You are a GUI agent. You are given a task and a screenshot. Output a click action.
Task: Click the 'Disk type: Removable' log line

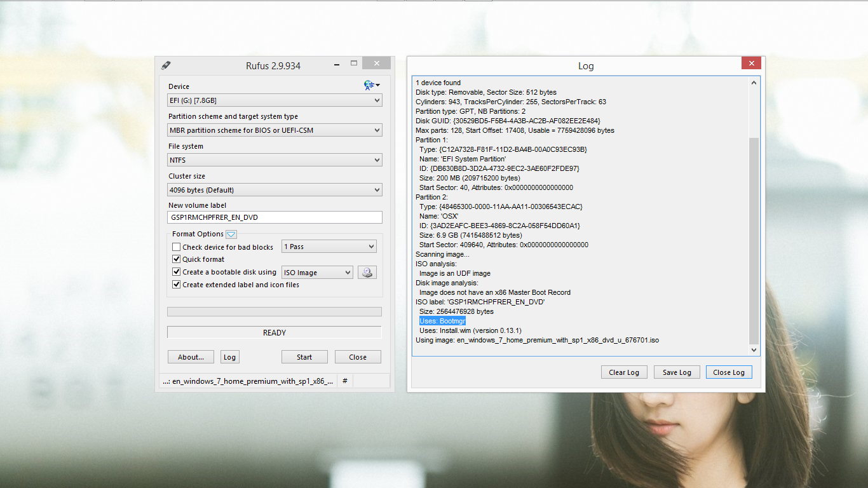click(486, 92)
